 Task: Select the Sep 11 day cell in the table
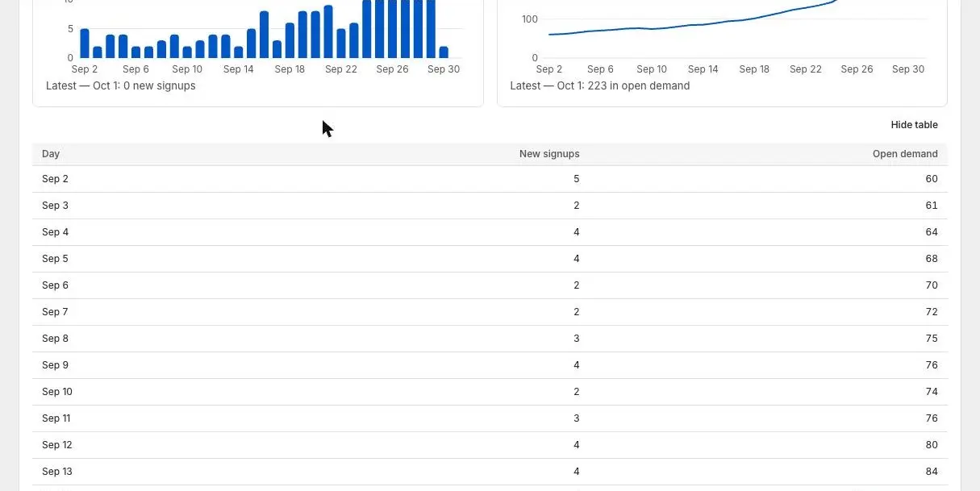tap(56, 418)
